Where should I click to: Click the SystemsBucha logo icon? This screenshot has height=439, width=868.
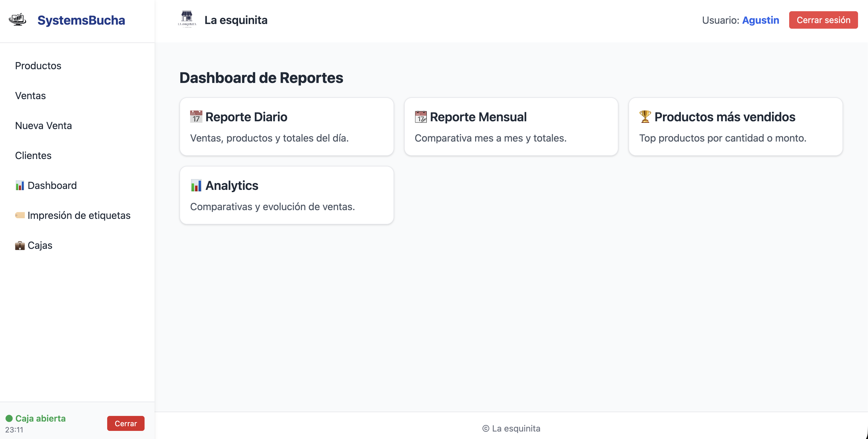[17, 20]
